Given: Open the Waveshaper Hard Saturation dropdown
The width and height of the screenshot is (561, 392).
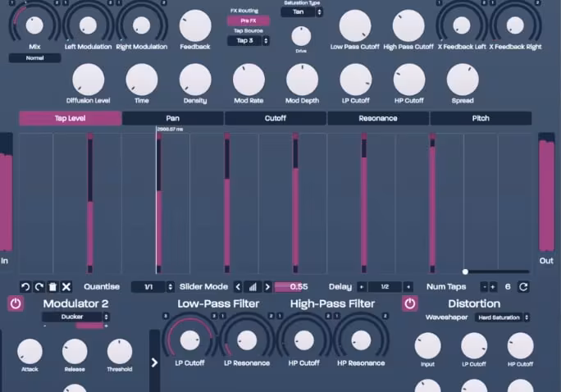Looking at the screenshot, I should click(502, 317).
